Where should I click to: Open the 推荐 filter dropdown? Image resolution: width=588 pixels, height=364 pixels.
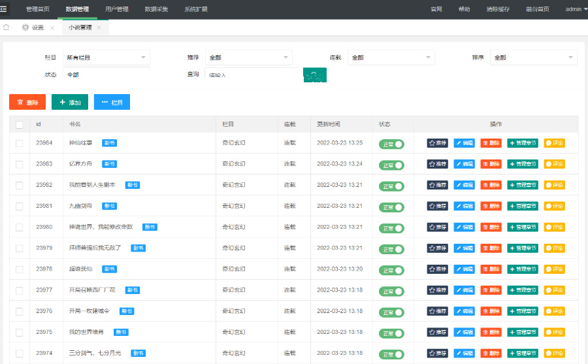tap(249, 58)
